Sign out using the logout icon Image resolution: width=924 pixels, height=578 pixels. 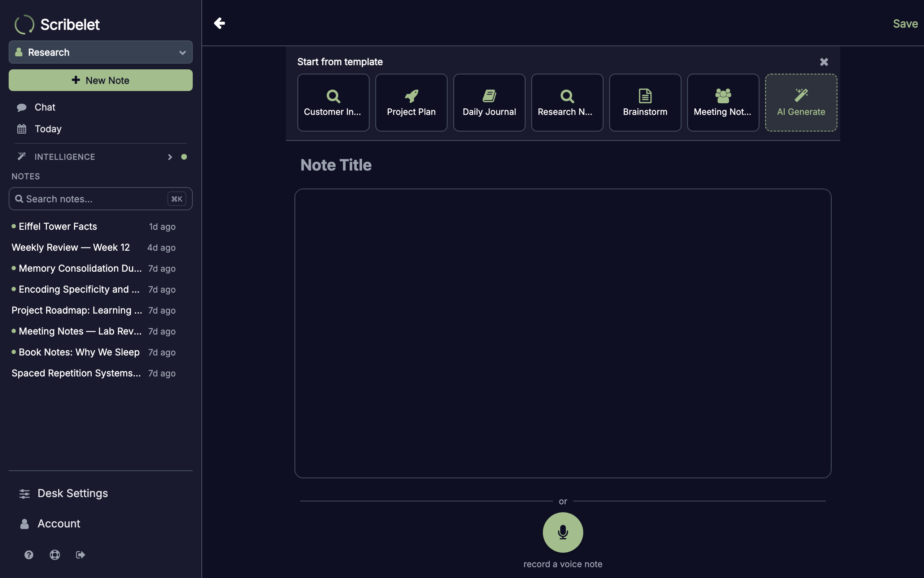(80, 555)
